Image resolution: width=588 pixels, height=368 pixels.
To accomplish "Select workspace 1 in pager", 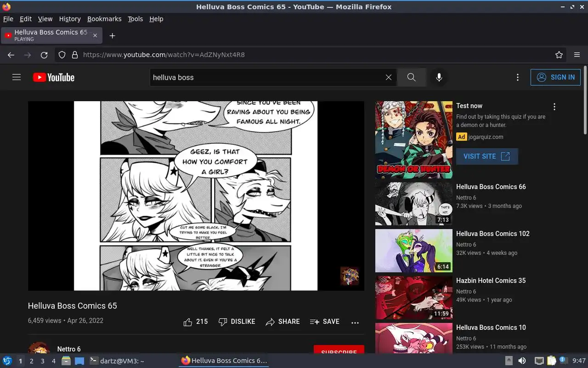I will (x=20, y=361).
